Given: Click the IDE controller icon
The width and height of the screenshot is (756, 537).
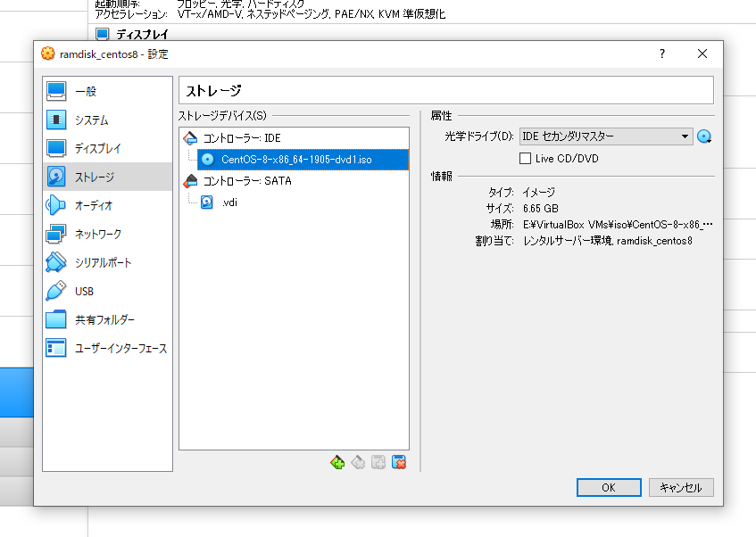Looking at the screenshot, I should pos(190,138).
